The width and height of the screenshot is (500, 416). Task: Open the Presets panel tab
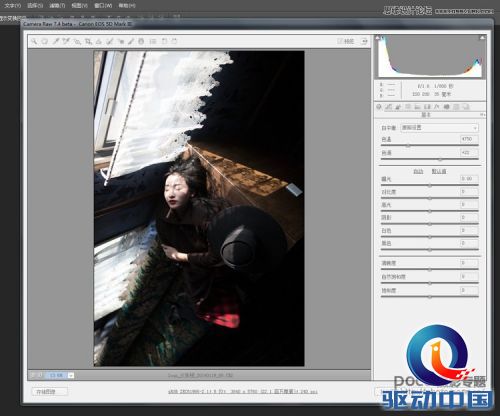click(x=456, y=107)
